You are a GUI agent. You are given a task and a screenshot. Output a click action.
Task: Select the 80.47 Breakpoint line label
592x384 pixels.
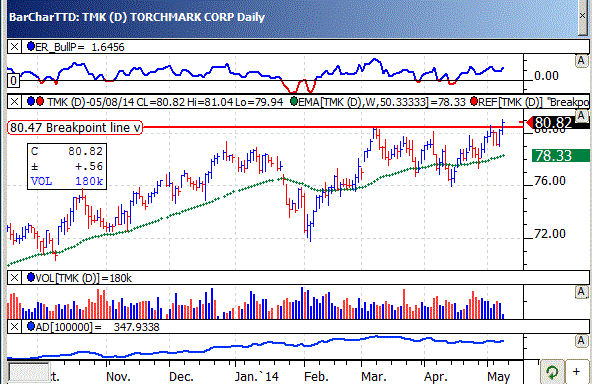(75, 128)
